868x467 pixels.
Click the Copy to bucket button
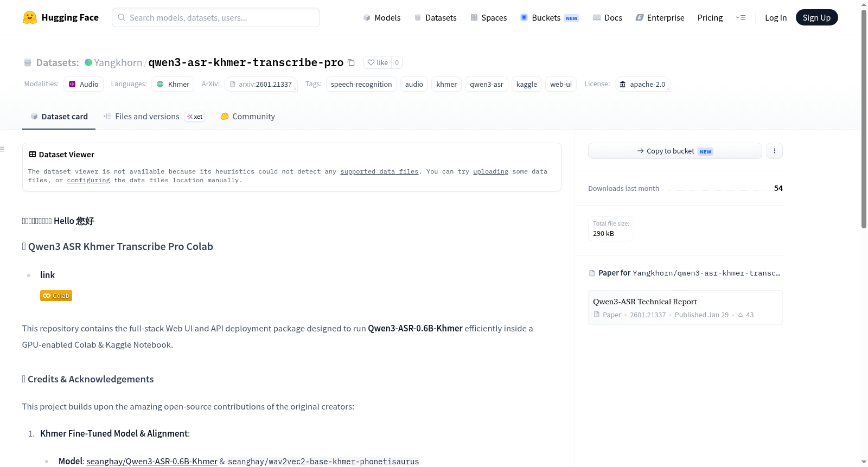pos(675,151)
